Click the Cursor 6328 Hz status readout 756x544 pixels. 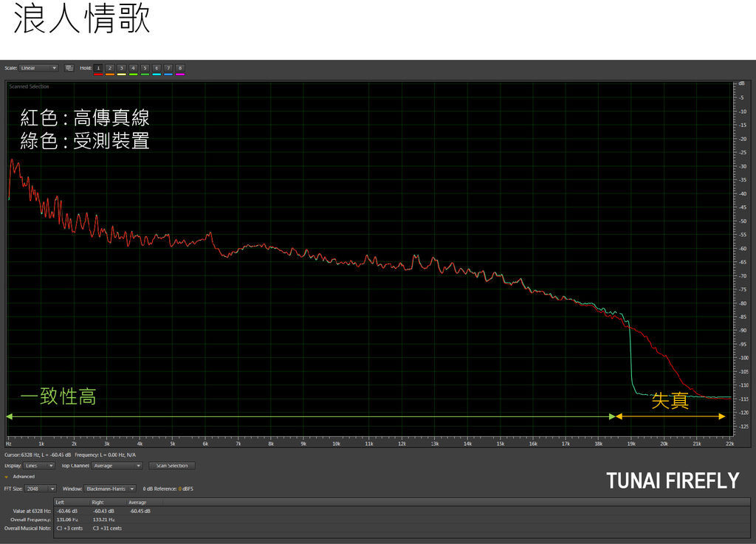pyautogui.click(x=38, y=455)
